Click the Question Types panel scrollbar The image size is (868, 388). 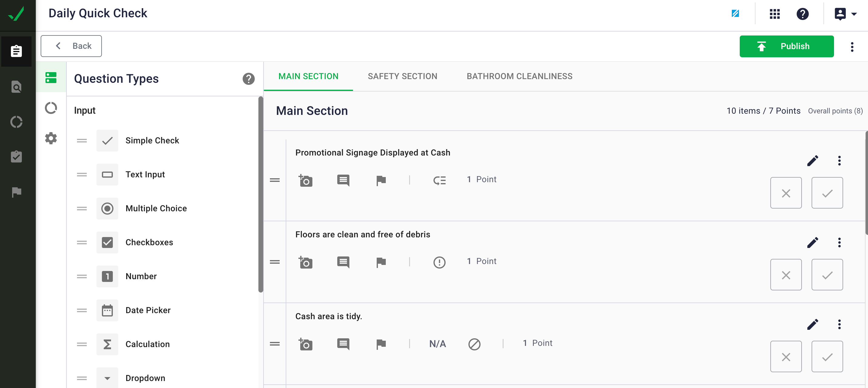click(260, 194)
